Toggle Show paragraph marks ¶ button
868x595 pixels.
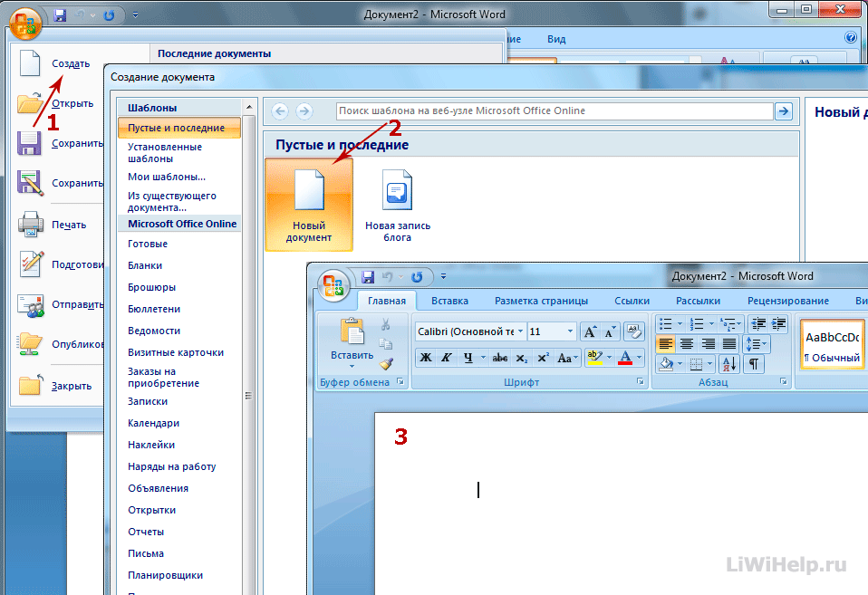[x=754, y=364]
